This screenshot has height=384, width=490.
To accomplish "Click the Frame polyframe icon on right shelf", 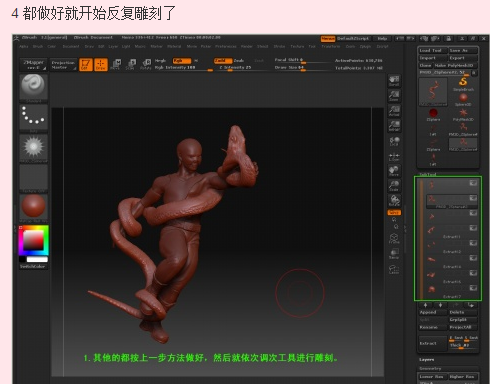I will point(394,238).
